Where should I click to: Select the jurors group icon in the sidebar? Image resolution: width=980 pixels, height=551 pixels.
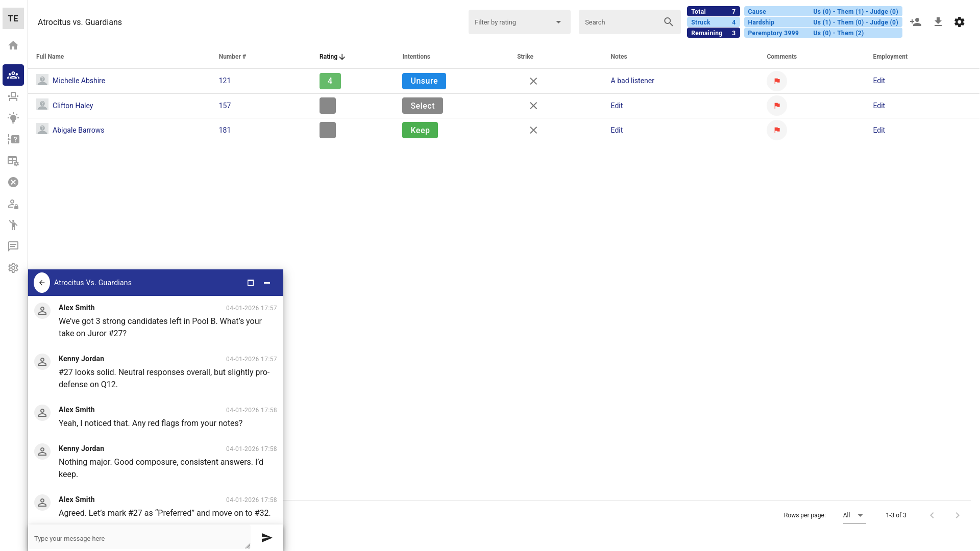click(x=13, y=75)
